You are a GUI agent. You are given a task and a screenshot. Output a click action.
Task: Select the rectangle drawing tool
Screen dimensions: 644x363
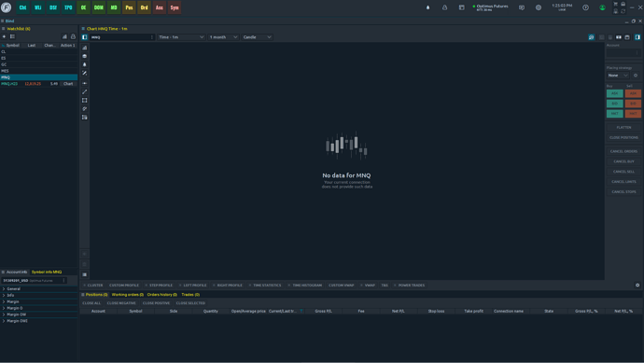tap(85, 100)
